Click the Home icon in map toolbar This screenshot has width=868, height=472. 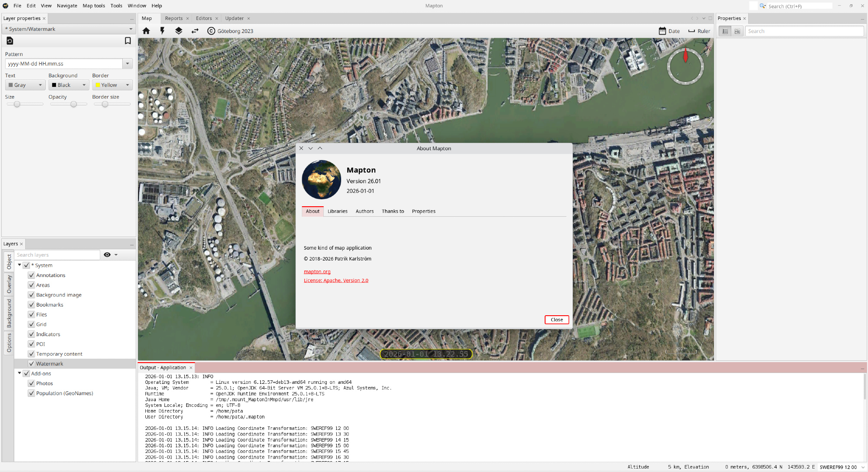[x=146, y=31]
